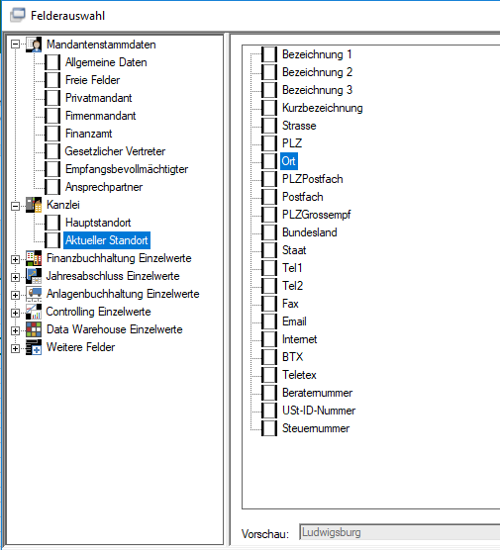Screen dimensions: 500x550
Task: Check the Bundesland checkbox
Action: (x=269, y=232)
